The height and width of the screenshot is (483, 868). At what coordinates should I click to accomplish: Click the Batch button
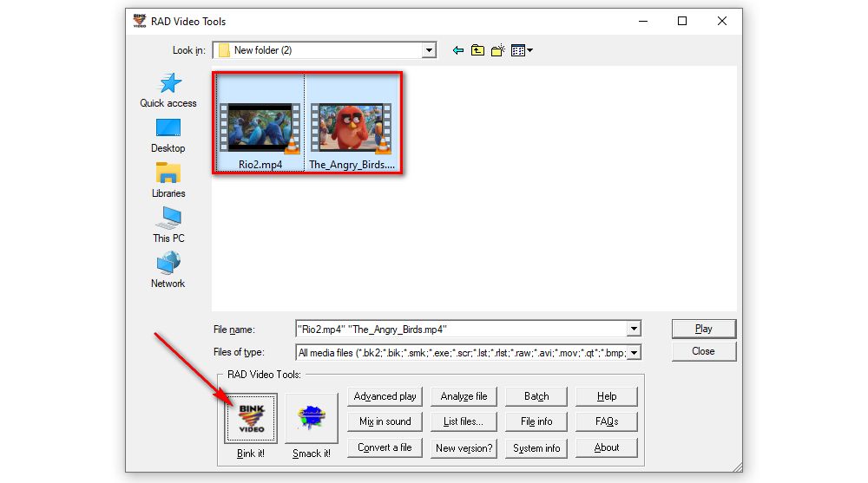tap(536, 396)
